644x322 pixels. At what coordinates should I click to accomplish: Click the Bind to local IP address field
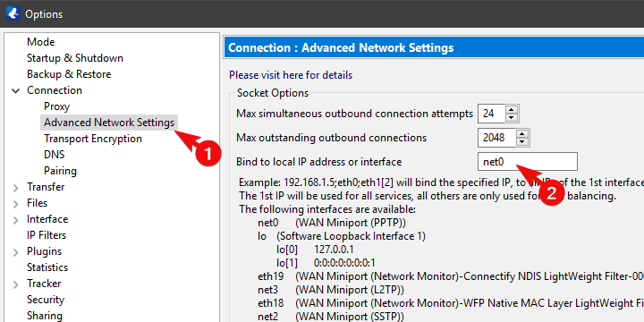[x=528, y=162]
